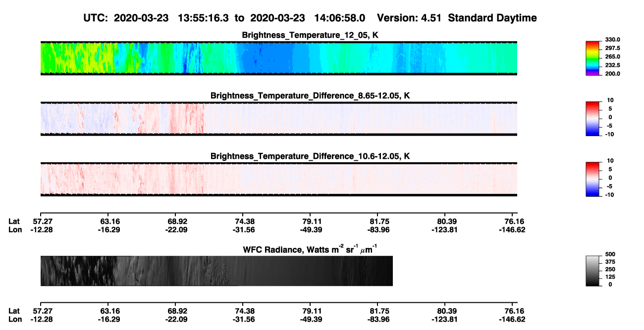
Task: Click longitude -83.96 under the WFC Radiance panel
Action: click(x=379, y=320)
